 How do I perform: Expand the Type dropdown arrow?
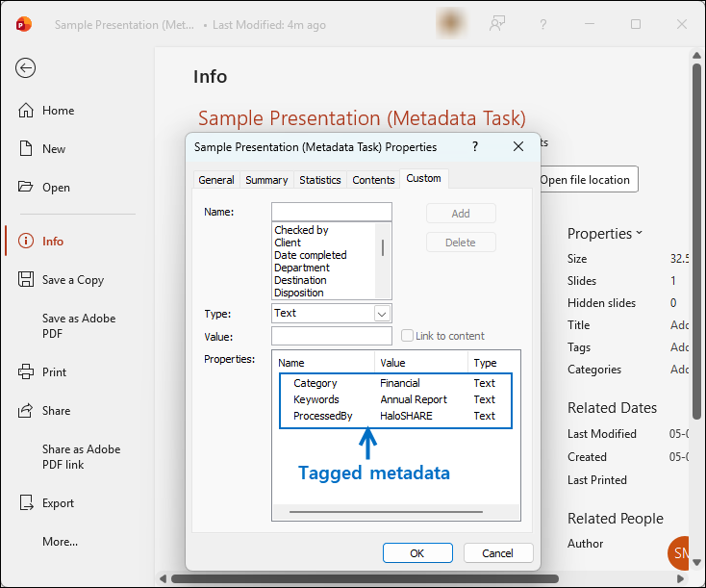coord(382,314)
